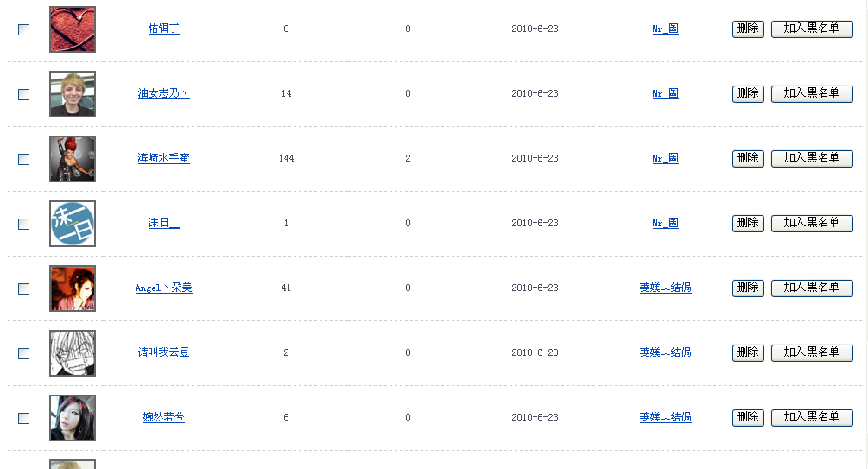Follow the 萋媄~结偈 link in 婉然若兮 row
Image resolution: width=868 pixels, height=469 pixels.
coord(665,417)
